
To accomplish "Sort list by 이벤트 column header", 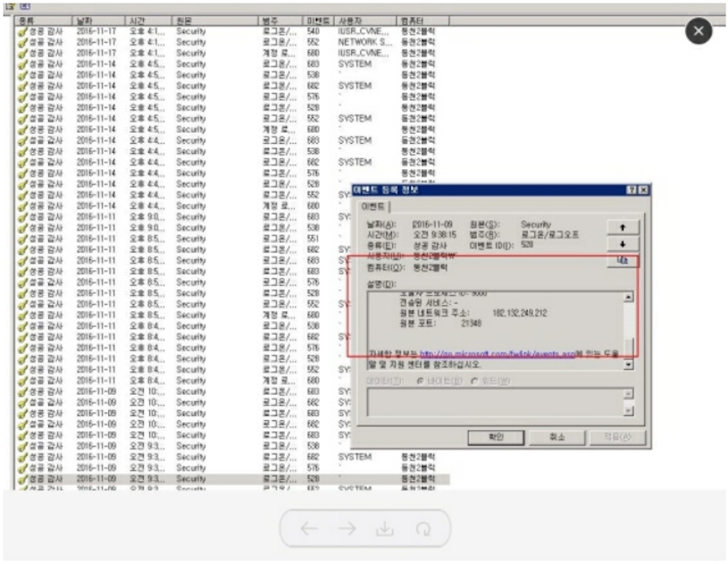I will 318,19.
